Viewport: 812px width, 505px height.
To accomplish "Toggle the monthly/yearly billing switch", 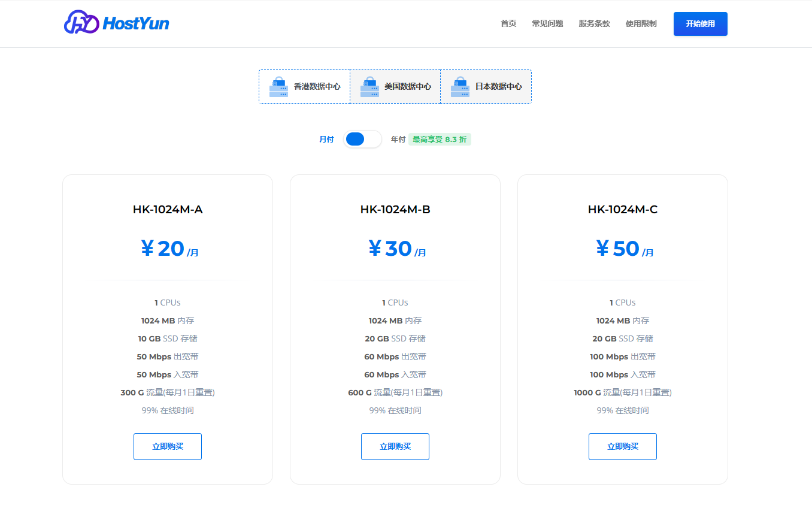I will [362, 139].
